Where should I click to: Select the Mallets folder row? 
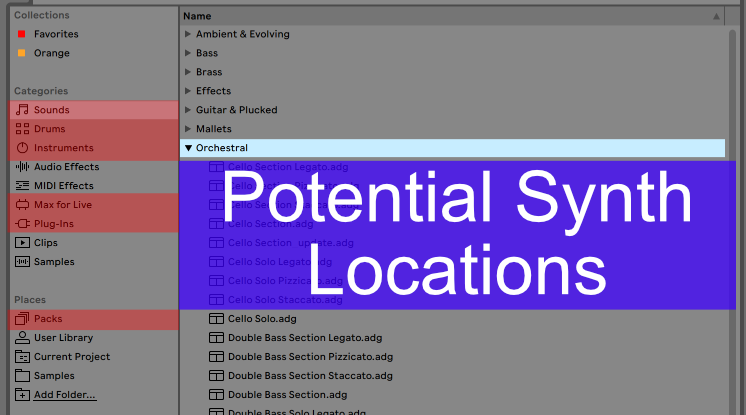452,128
